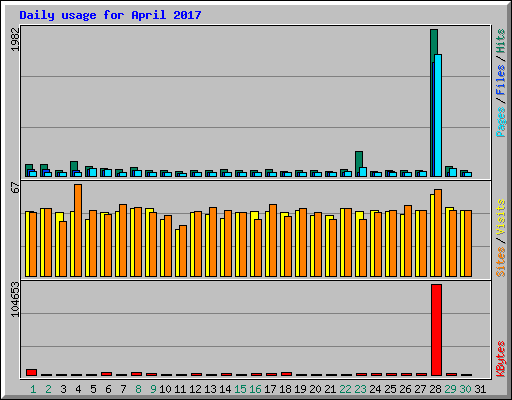512x400 pixels.
Task: Click day label 28 on the x-axis
Action: (435, 389)
